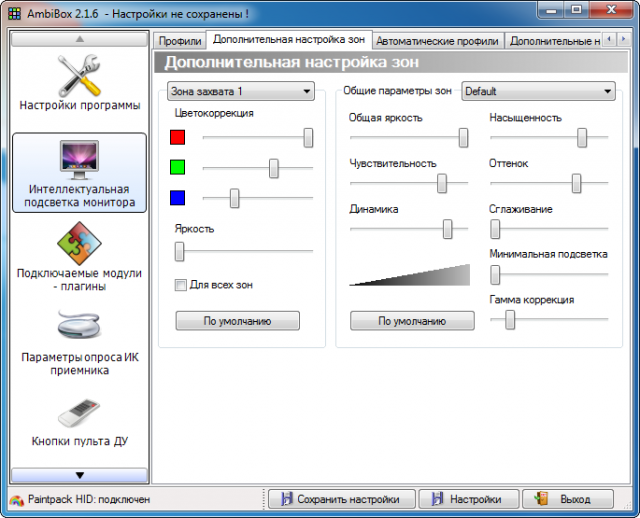Click По умолчанию under Цветокоррекция
The height and width of the screenshot is (518, 640).
238,321
